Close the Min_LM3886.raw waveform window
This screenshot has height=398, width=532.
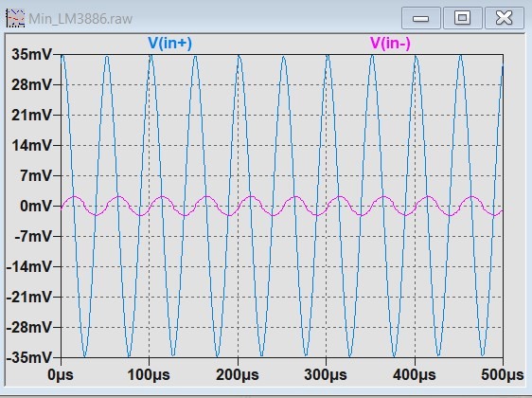coord(505,18)
